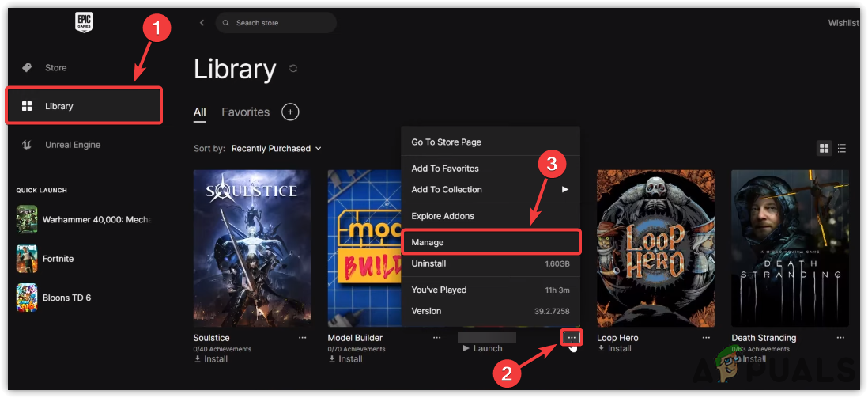868x398 pixels.
Task: Open Soulstice options with three dots
Action: click(x=302, y=338)
